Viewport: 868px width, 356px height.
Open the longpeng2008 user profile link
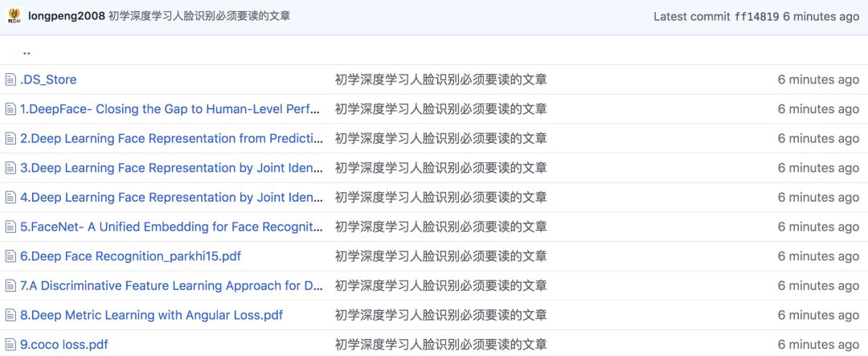[67, 16]
